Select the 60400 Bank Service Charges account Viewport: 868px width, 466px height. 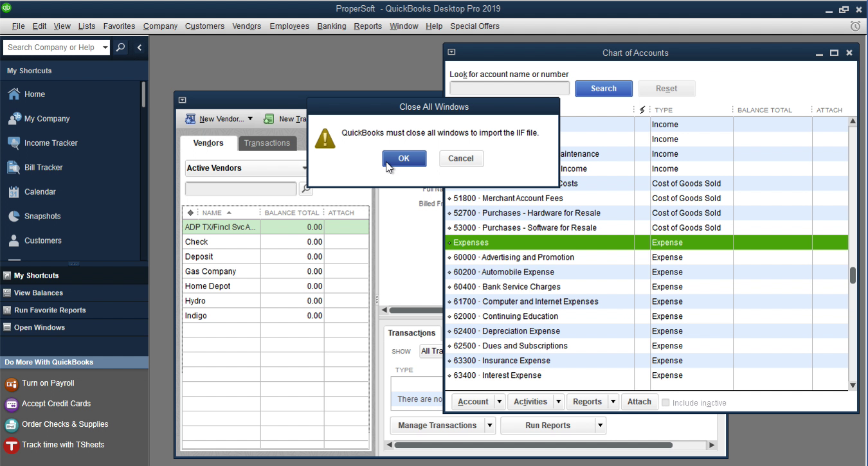tap(647, 287)
